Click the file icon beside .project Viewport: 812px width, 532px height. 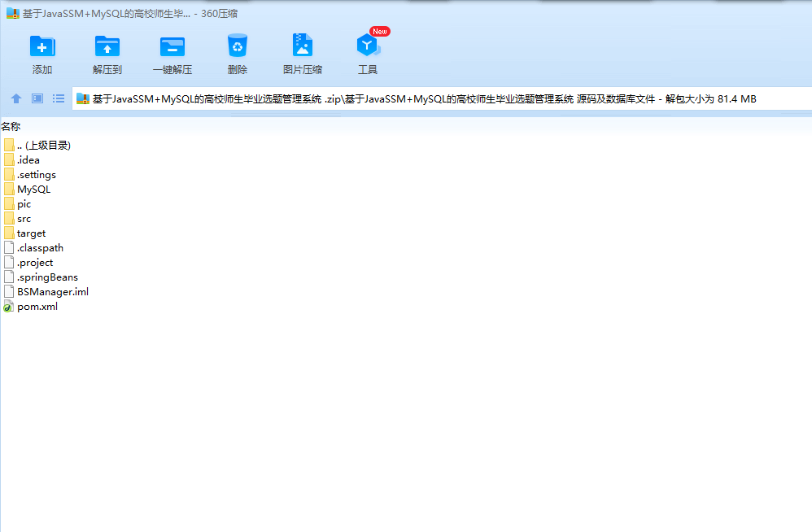point(9,262)
